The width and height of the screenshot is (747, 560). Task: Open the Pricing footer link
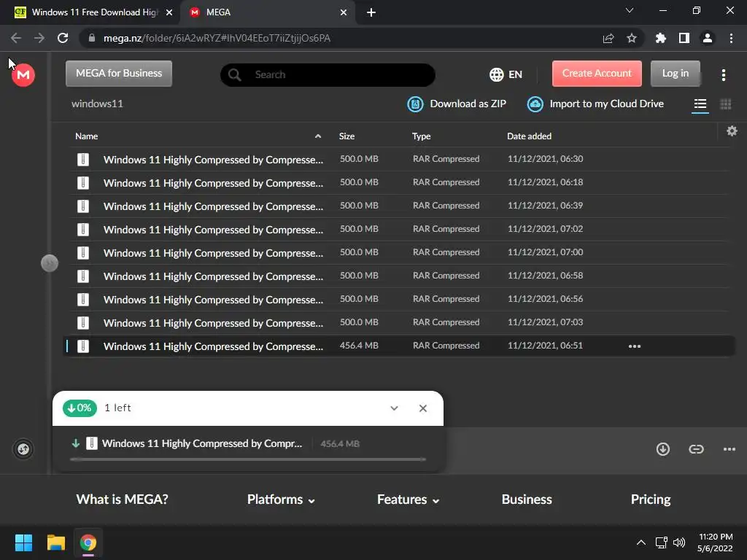tap(650, 499)
